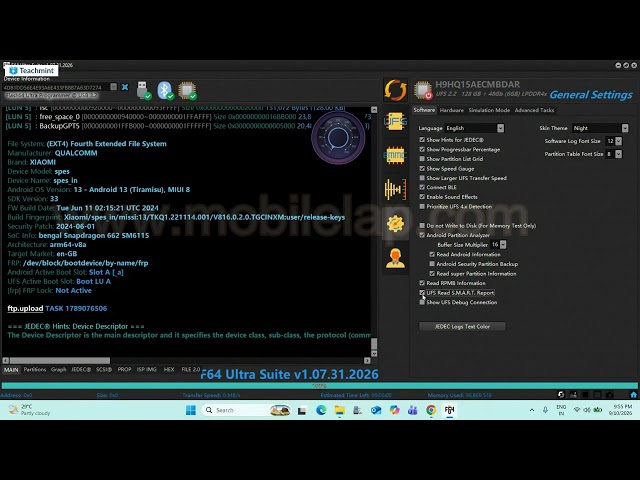This screenshot has height=480, width=640.
Task: Toggle Show Speed Gauge checkbox
Action: coord(422,169)
